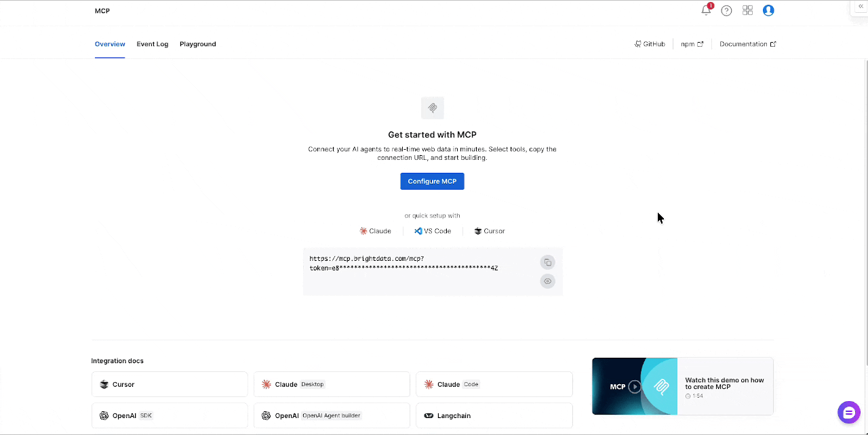Image resolution: width=868 pixels, height=435 pixels.
Task: Play the MCP demo video thumbnail
Action: click(634, 386)
